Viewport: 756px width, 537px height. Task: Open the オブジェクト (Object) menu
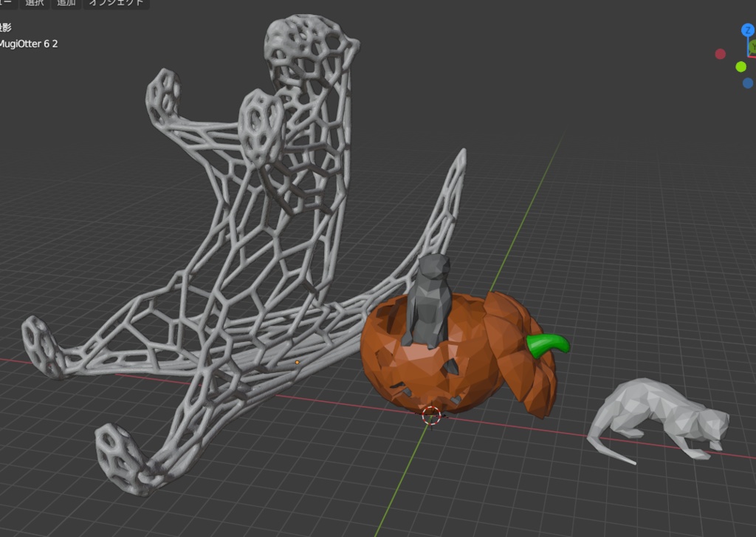[x=116, y=3]
